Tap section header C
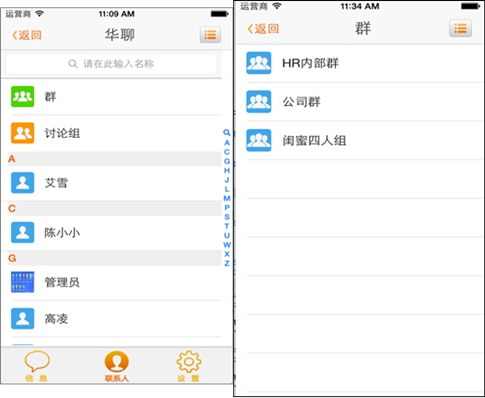 coord(114,208)
